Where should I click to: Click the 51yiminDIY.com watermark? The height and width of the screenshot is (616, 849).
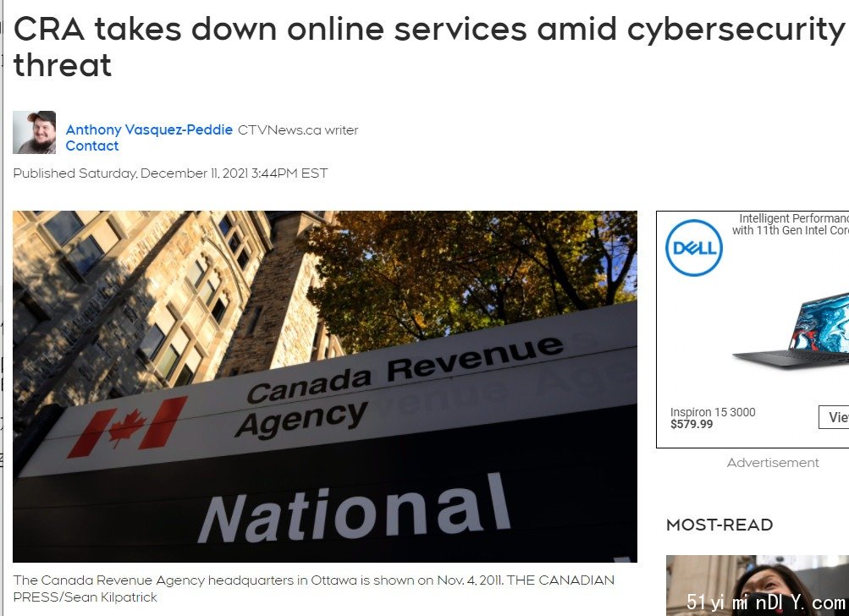(765, 602)
